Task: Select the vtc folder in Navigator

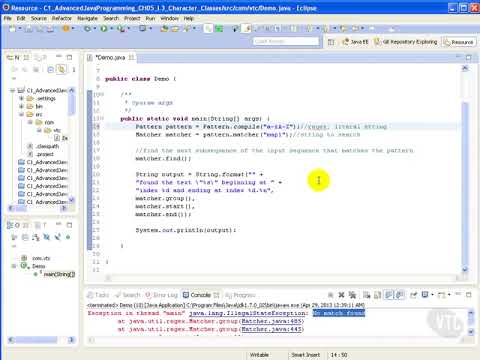Action: click(x=53, y=130)
